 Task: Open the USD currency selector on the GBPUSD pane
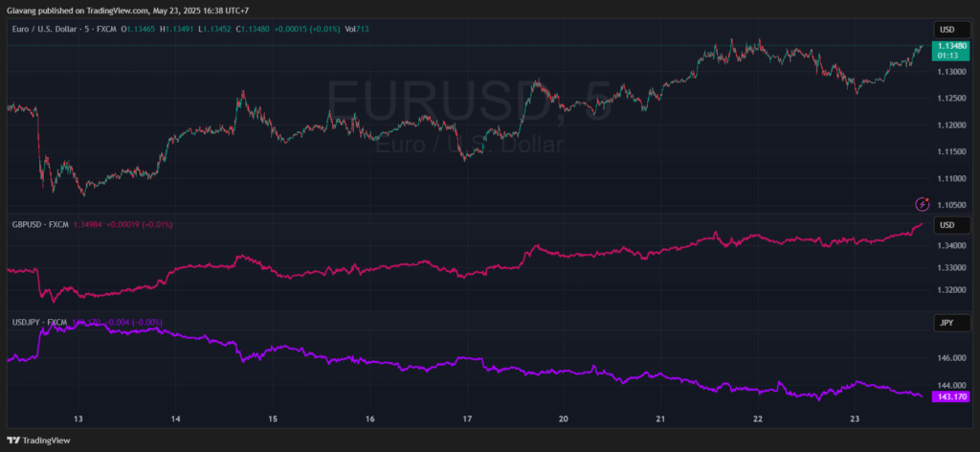click(947, 225)
